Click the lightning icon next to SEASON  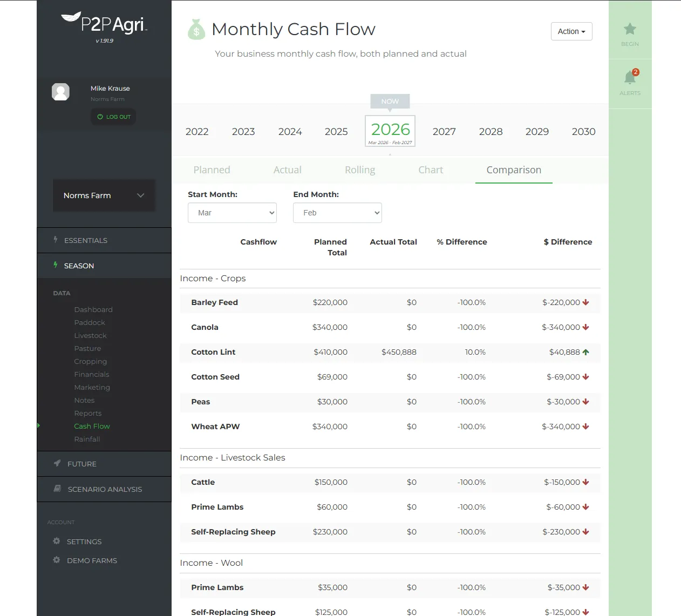(55, 265)
